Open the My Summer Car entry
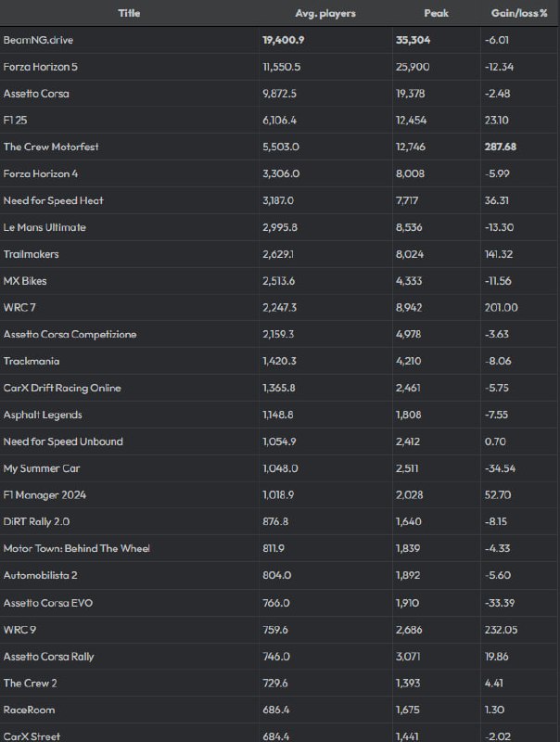 point(42,468)
